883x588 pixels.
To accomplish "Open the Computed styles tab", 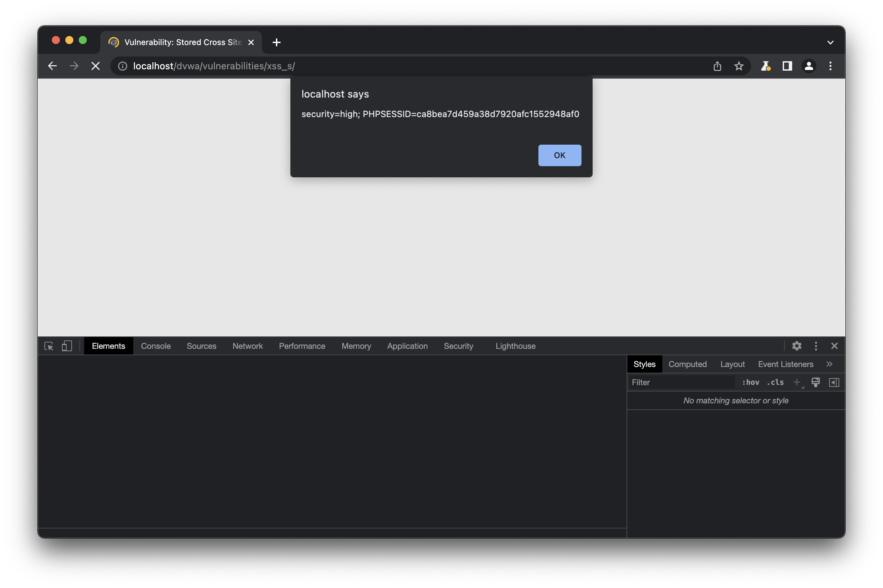I will click(687, 364).
